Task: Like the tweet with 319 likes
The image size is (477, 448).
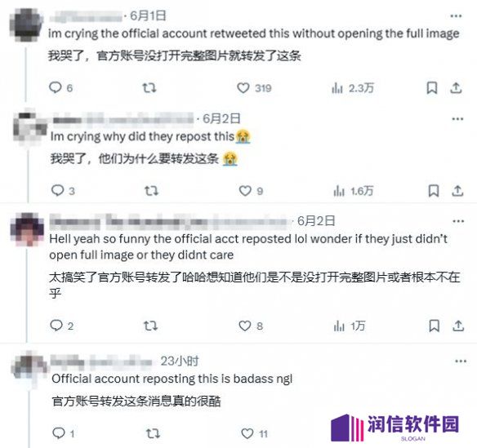Action: pyautogui.click(x=254, y=88)
